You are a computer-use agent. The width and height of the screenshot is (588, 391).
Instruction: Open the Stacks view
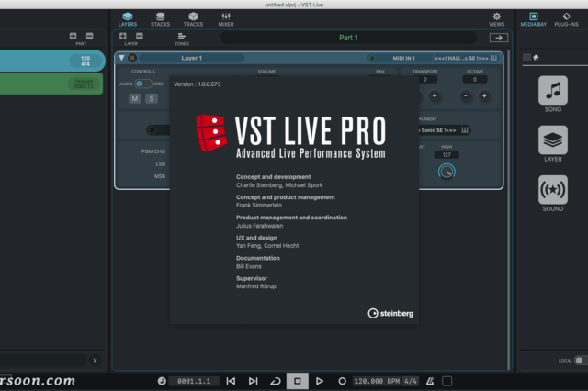[160, 19]
